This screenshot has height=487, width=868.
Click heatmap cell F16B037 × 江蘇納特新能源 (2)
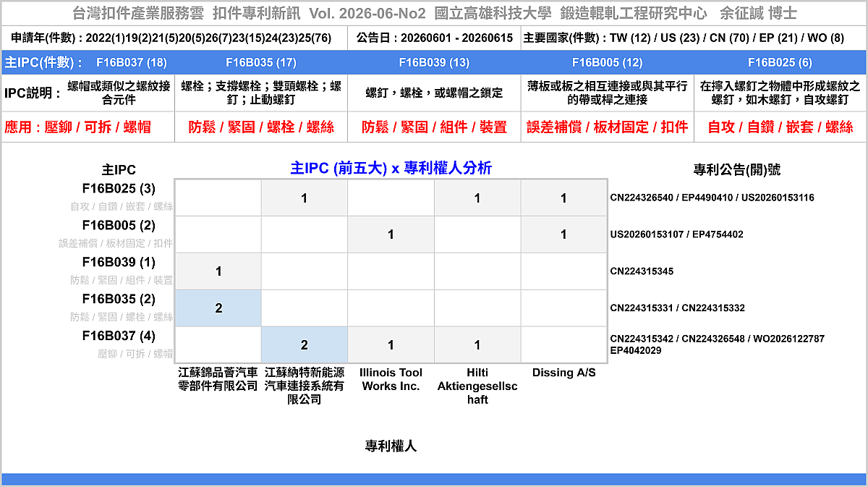pyautogui.click(x=305, y=345)
